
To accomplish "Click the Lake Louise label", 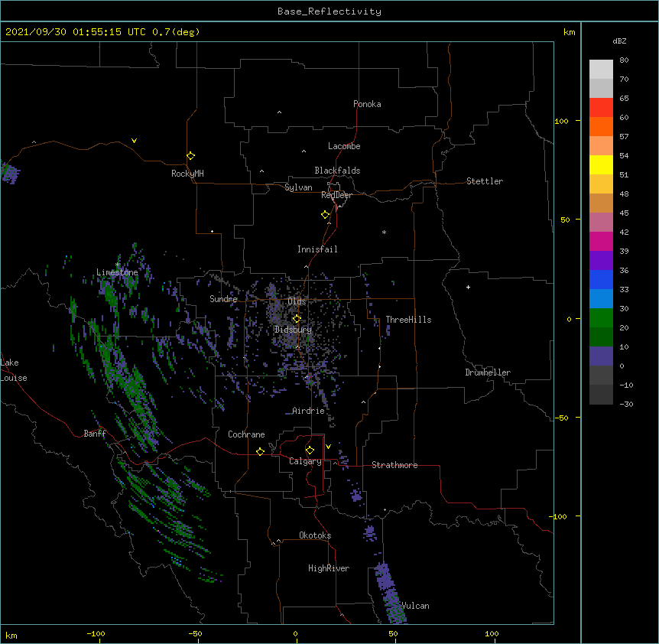I will coord(14,370).
